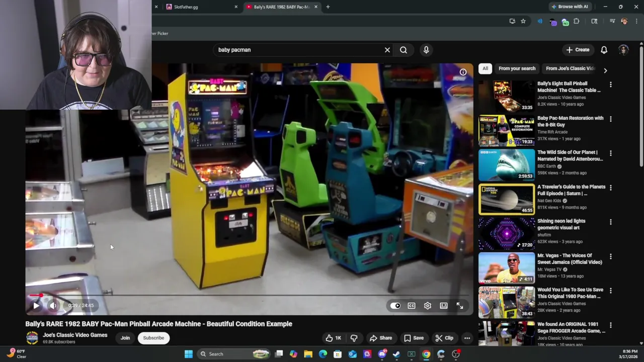Enter full screen with expand icon
The width and height of the screenshot is (644, 362).
pos(460,306)
